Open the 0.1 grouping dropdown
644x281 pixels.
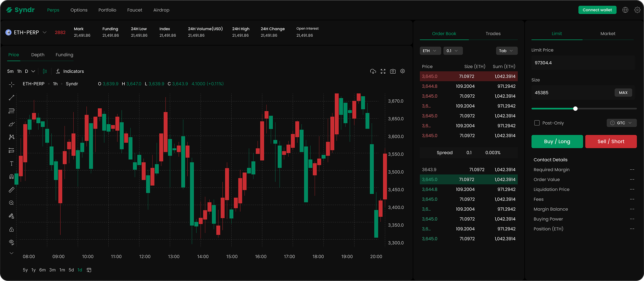click(x=453, y=51)
